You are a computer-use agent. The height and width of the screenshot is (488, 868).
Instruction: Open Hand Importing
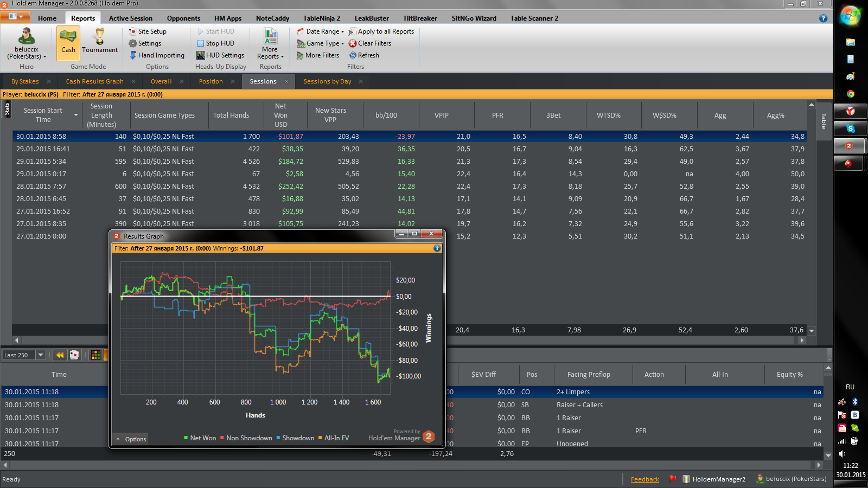157,55
